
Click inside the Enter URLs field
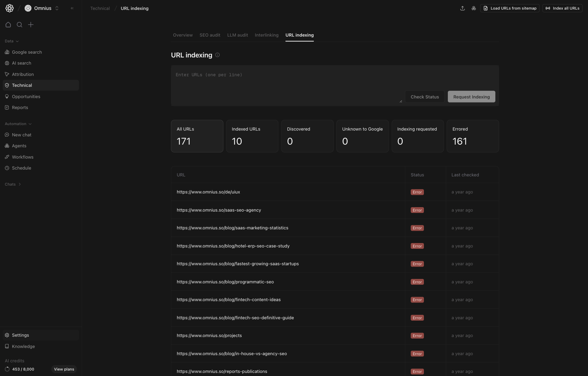(287, 82)
